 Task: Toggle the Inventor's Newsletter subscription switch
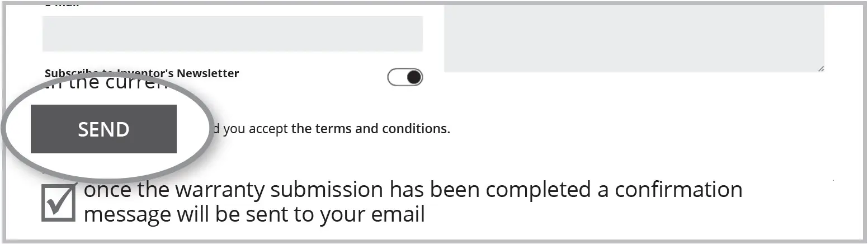(x=405, y=77)
